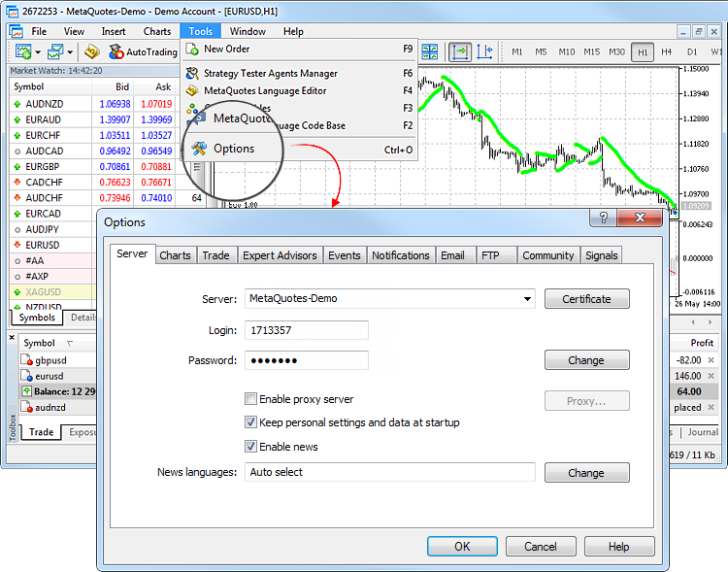The image size is (728, 572).
Task: Open the Events tab
Action: [345, 255]
